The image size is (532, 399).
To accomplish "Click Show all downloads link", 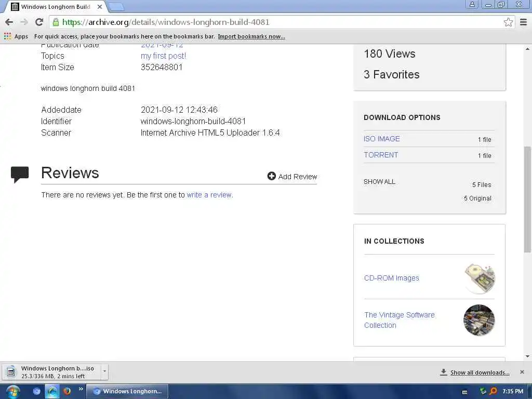I will pyautogui.click(x=480, y=373).
